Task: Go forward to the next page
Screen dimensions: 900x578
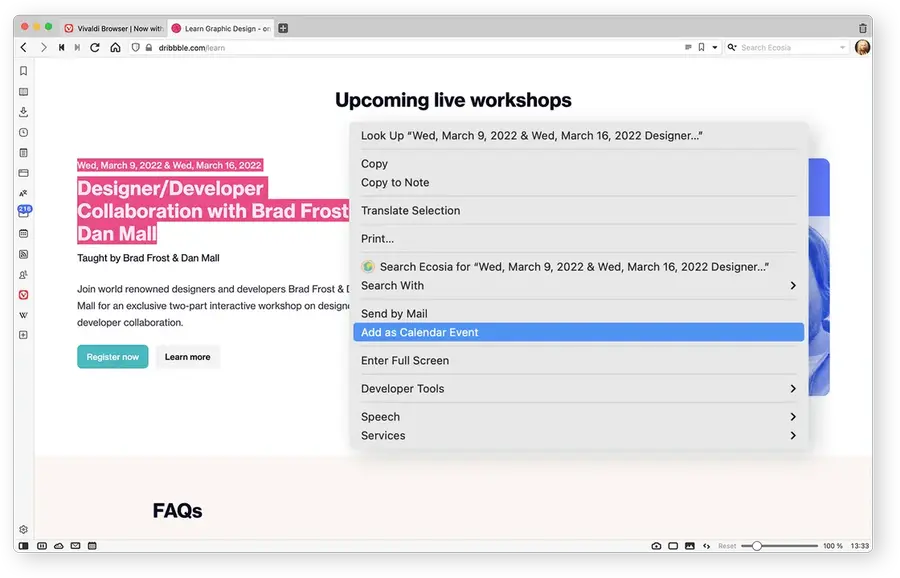Action: coord(44,48)
